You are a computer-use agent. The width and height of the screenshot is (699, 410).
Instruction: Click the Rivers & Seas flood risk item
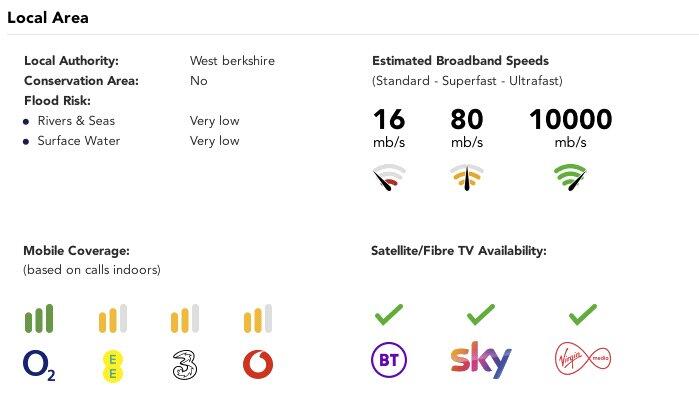pyautogui.click(x=76, y=121)
